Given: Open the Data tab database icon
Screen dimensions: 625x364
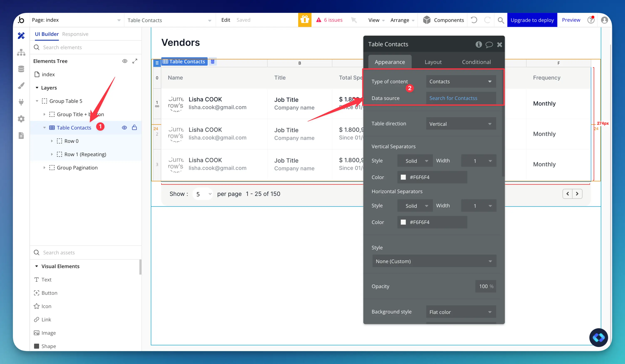Looking at the screenshot, I should pyautogui.click(x=21, y=69).
